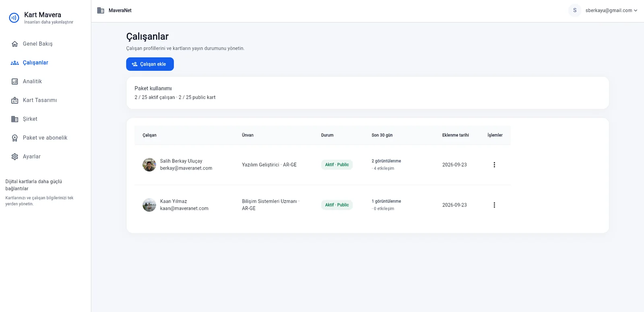Click the Kart Mavera brand title
Image resolution: width=644 pixels, height=312 pixels.
click(x=43, y=15)
